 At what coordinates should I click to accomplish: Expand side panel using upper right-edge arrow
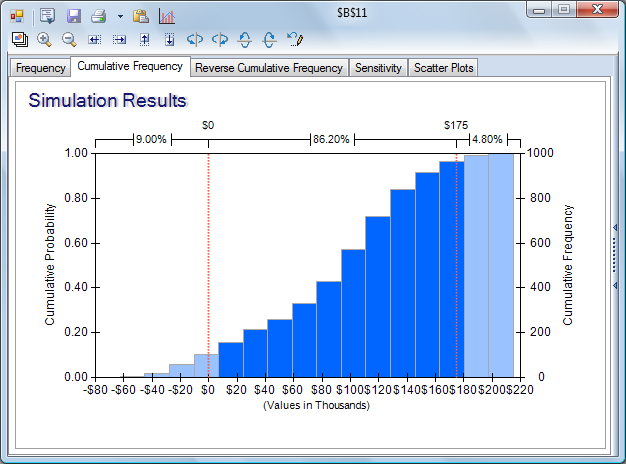pos(615,228)
